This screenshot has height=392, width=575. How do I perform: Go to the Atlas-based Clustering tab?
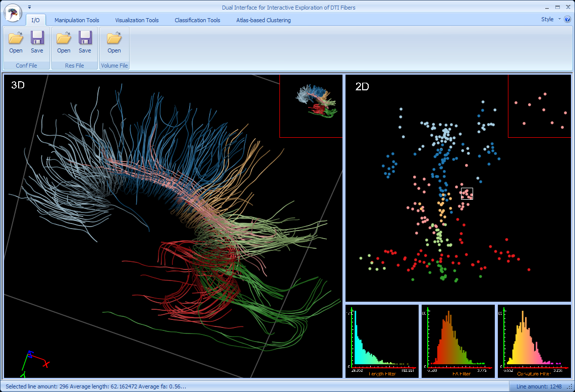point(263,20)
